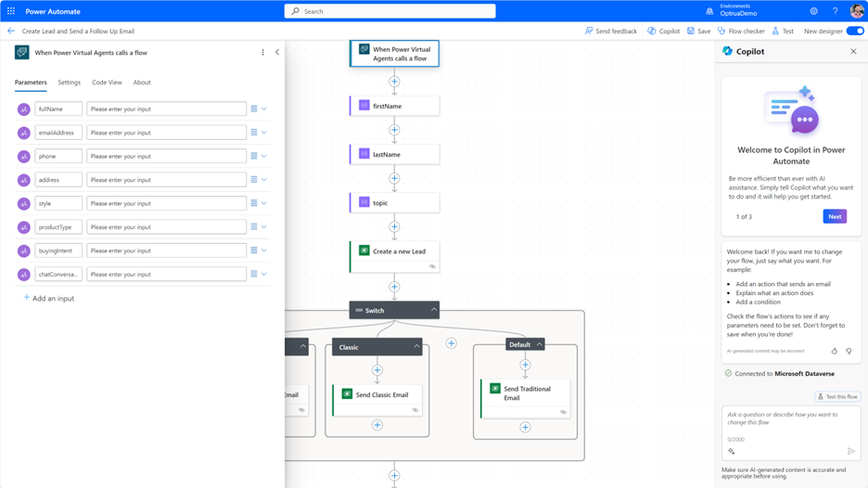Add step below Send Traditional Email
Viewport: 868px width, 488px height.
525,427
